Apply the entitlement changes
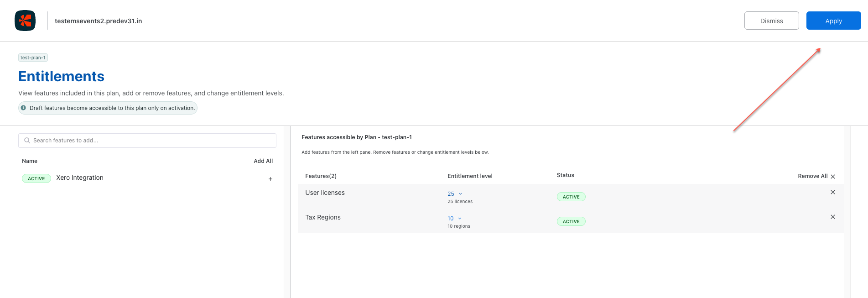This screenshot has height=298, width=868. click(833, 21)
